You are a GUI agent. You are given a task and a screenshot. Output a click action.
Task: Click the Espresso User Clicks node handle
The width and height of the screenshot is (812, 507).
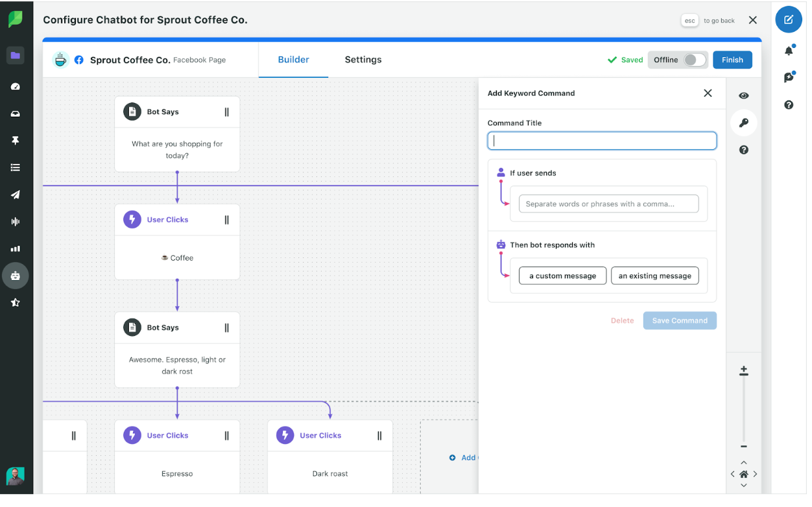click(x=226, y=436)
